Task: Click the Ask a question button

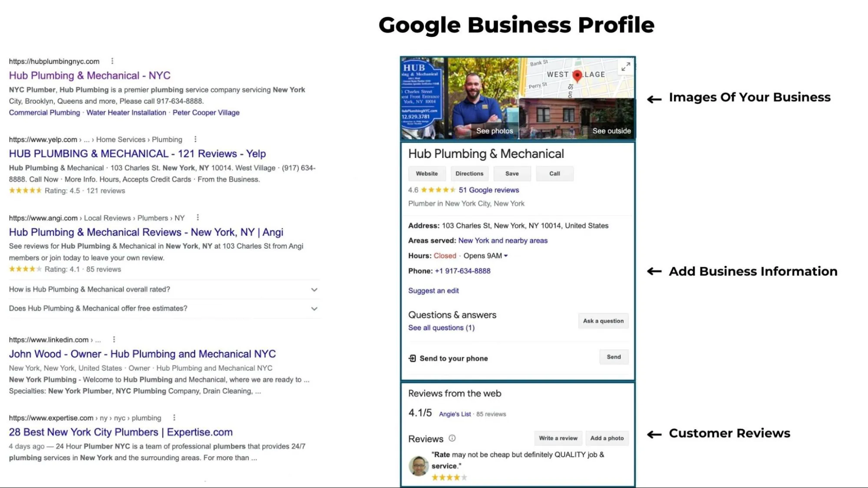Action: (603, 321)
